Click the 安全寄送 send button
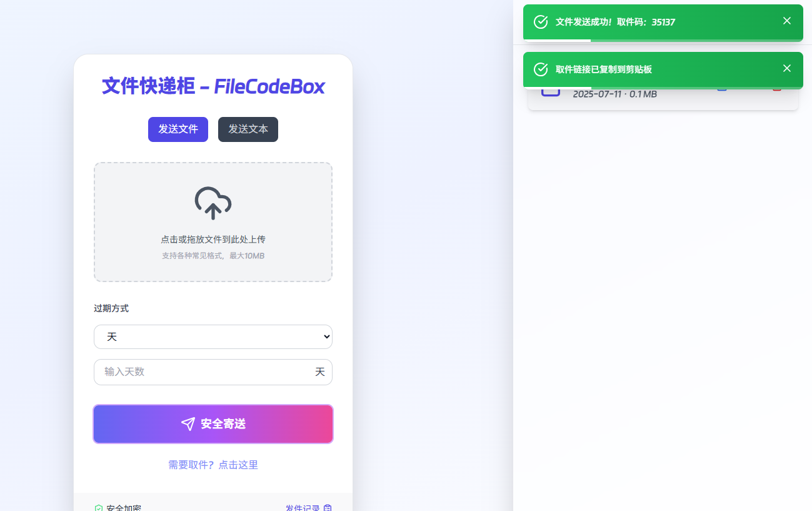812x511 pixels. pyautogui.click(x=213, y=424)
